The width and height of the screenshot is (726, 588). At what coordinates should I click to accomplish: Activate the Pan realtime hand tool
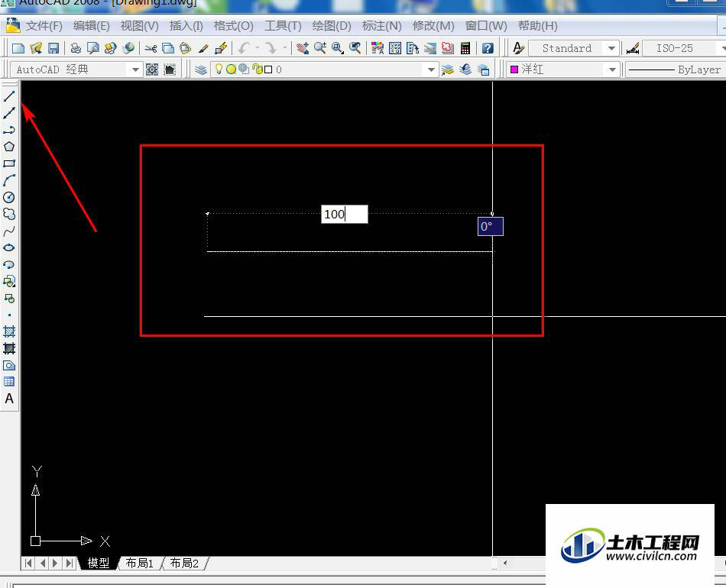click(x=303, y=48)
